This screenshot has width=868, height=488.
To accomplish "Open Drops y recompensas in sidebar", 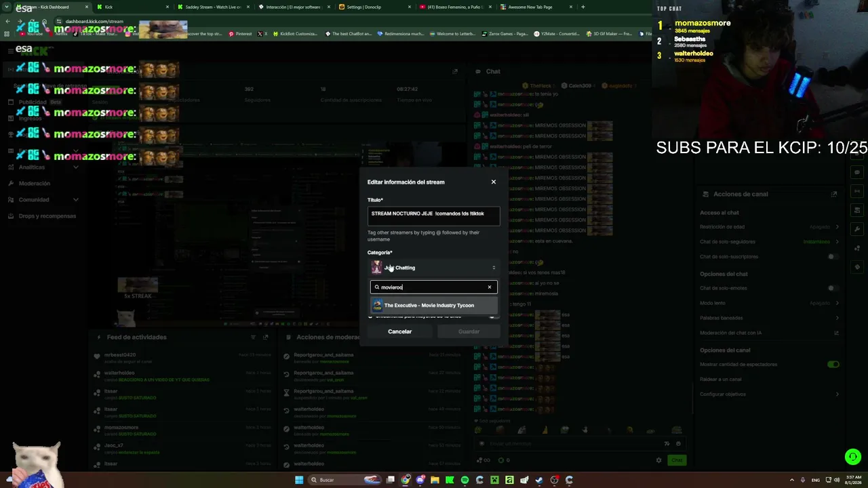I will 43,216.
